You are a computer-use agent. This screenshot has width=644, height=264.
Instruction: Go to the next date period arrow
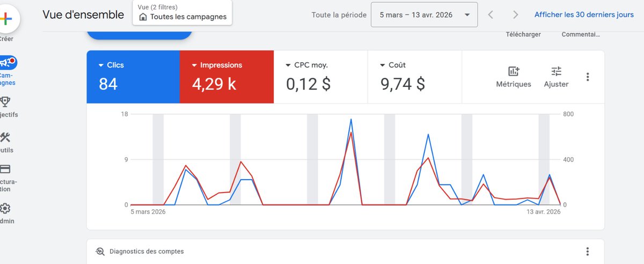click(x=516, y=14)
